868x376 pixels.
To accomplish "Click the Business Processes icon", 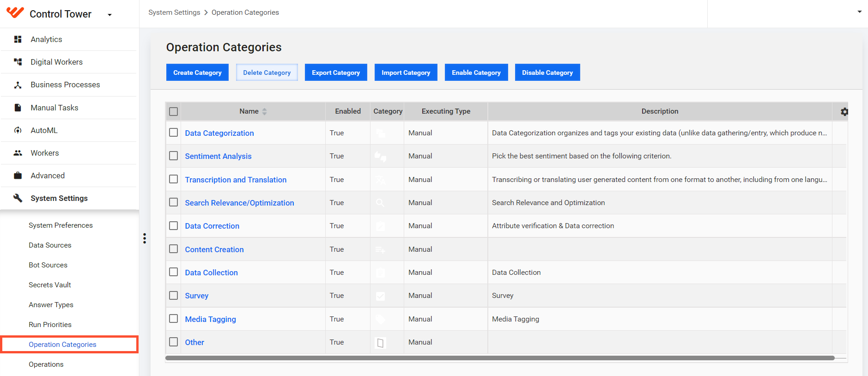I will (x=18, y=85).
